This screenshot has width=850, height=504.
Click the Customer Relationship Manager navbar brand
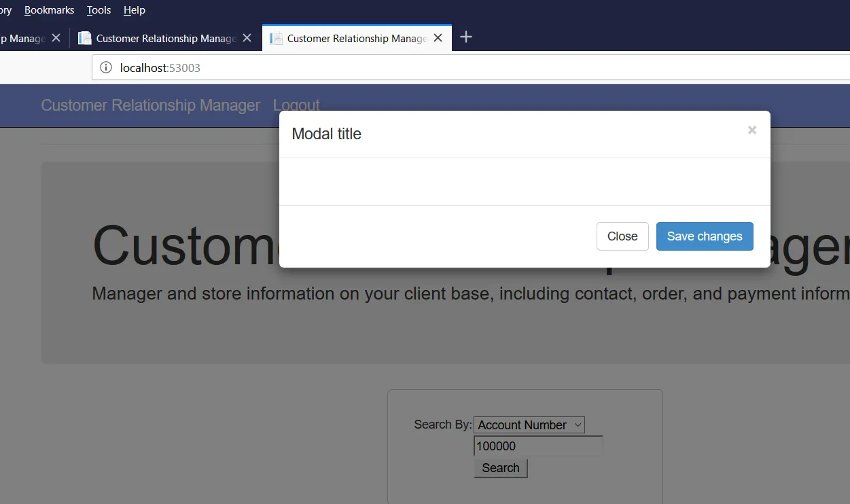tap(151, 105)
